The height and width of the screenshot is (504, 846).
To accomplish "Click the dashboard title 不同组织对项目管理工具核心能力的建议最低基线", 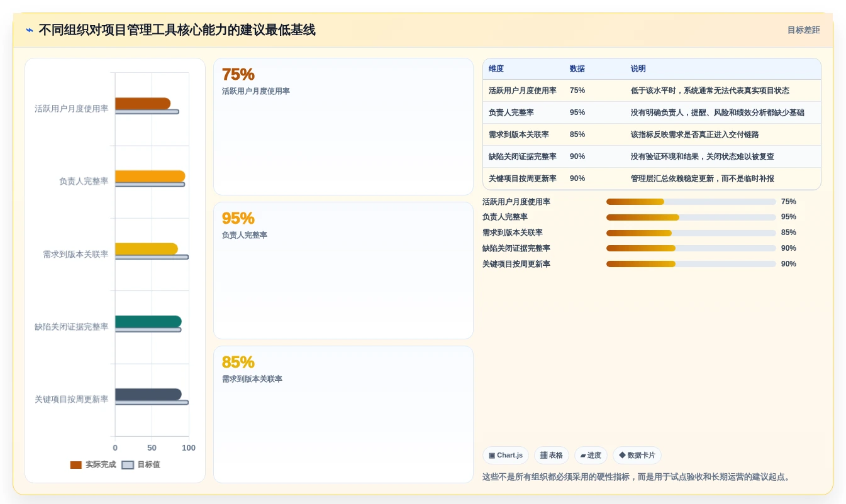I will coord(177,30).
